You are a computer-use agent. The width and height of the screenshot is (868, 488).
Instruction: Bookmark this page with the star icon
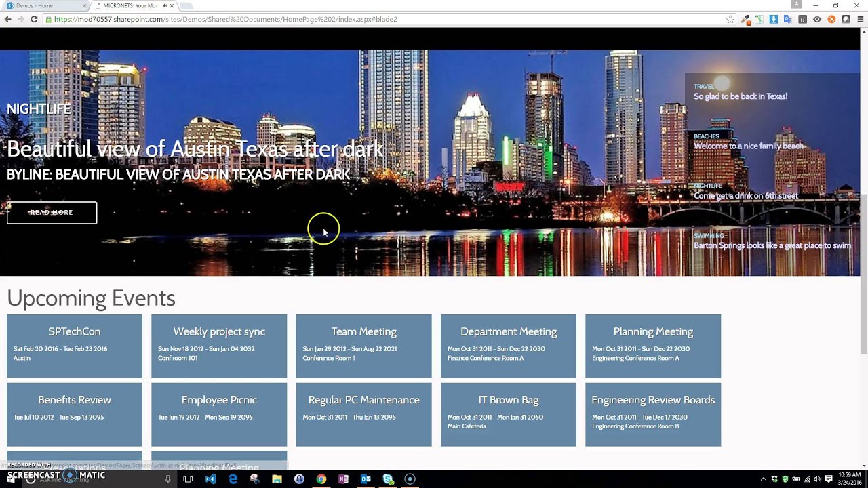(x=730, y=19)
